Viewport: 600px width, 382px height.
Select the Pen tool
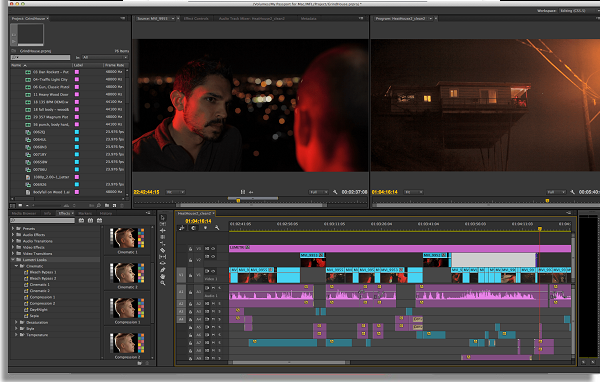(x=163, y=270)
